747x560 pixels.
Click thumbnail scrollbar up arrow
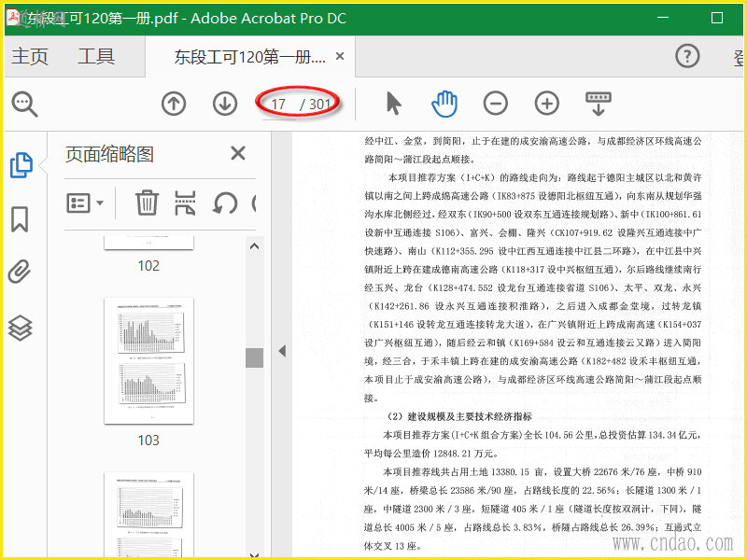pyautogui.click(x=254, y=246)
